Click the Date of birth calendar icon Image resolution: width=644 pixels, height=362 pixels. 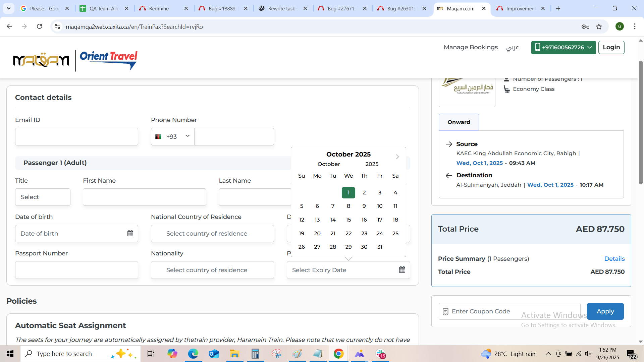(x=130, y=233)
